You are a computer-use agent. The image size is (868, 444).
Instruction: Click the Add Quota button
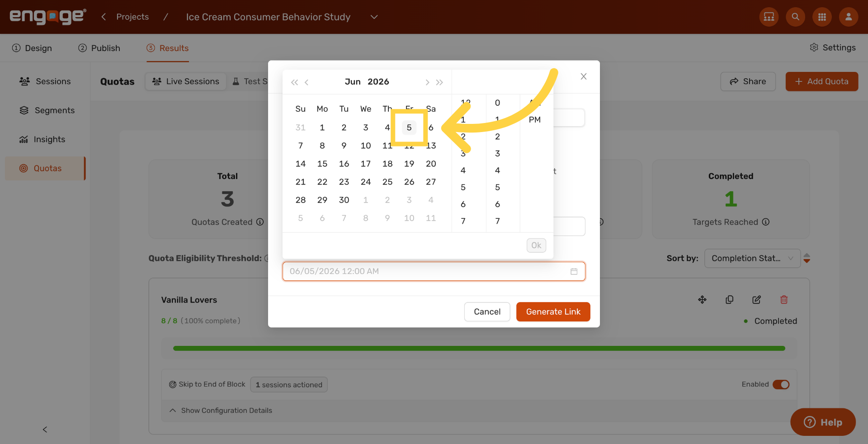coord(821,81)
